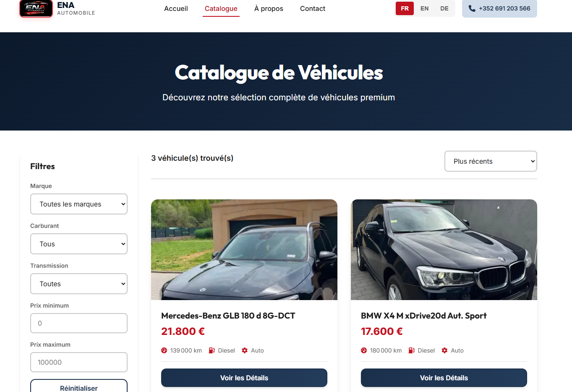
Task: Click the '180 000 km' mileage text
Action: [x=386, y=350]
